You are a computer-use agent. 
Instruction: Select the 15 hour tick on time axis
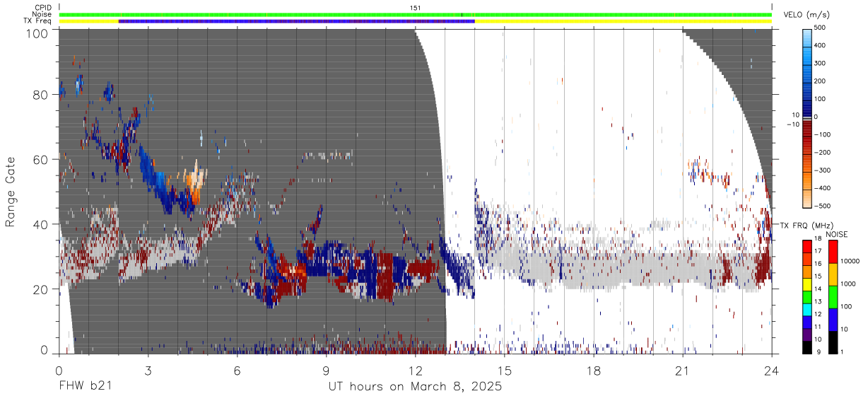504,371
